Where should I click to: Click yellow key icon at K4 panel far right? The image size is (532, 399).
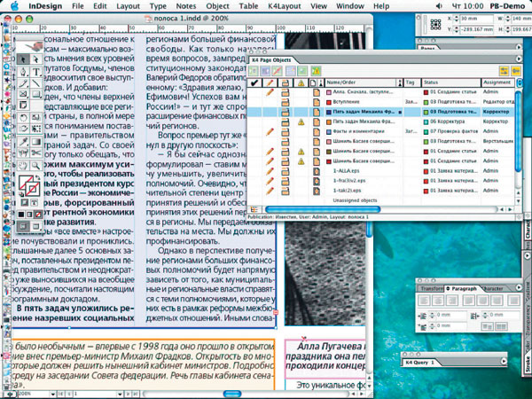516,71
